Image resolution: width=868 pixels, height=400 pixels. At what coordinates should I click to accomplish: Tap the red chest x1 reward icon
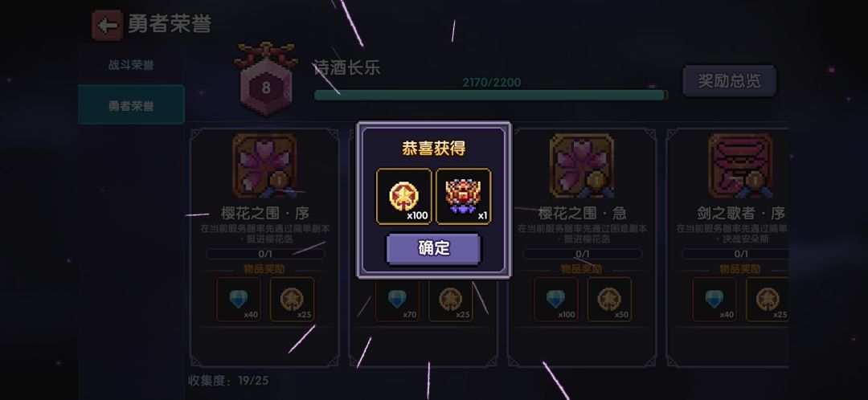coord(464,197)
